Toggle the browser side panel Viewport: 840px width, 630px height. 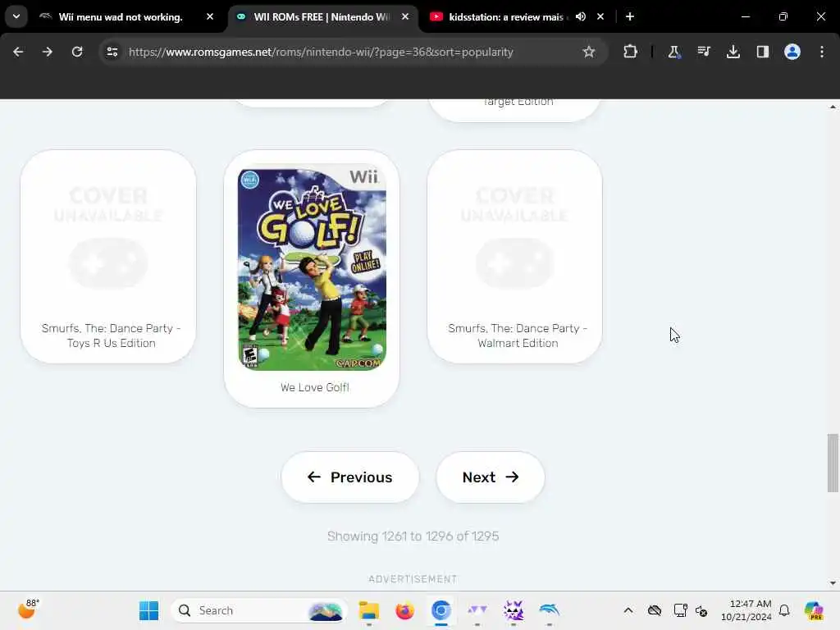762,52
